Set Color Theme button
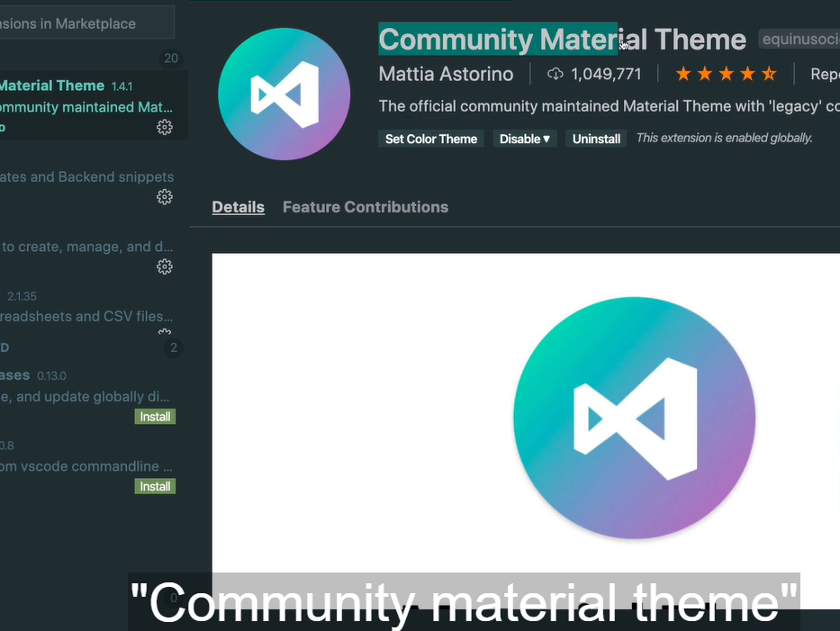 431,139
